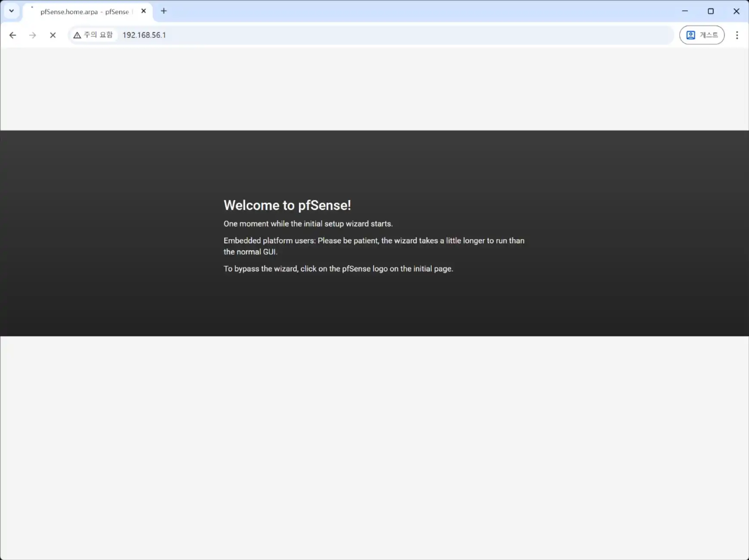
Task: Open the Chrome three-dot menu
Action: coord(737,35)
